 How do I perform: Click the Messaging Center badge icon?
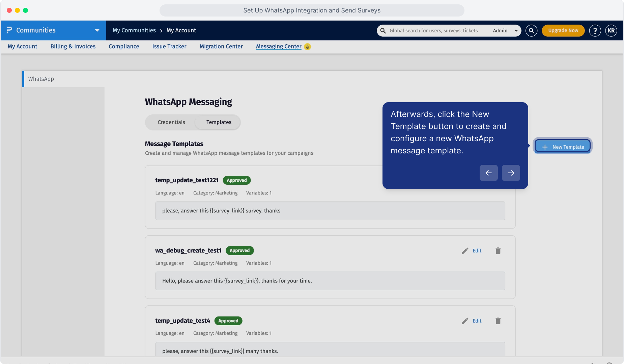(x=307, y=47)
